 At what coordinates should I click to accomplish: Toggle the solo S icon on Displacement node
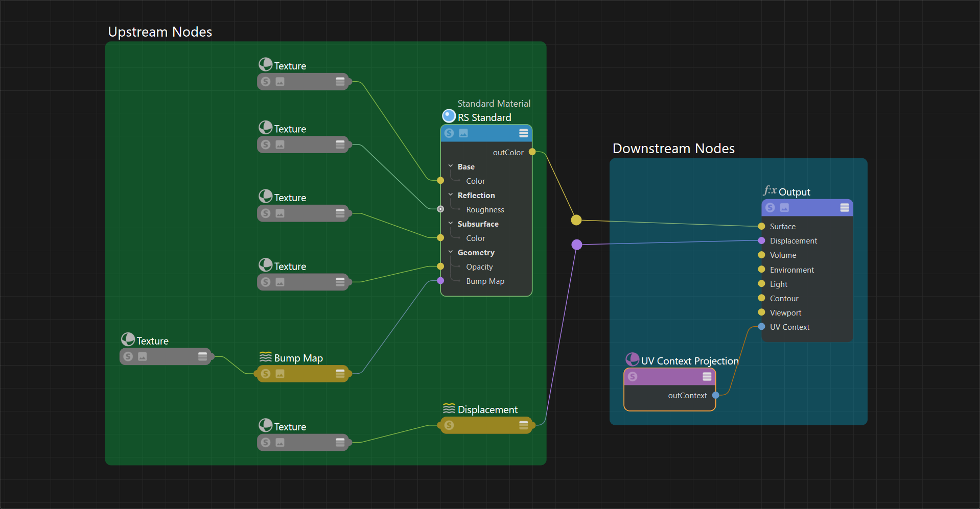(x=449, y=425)
